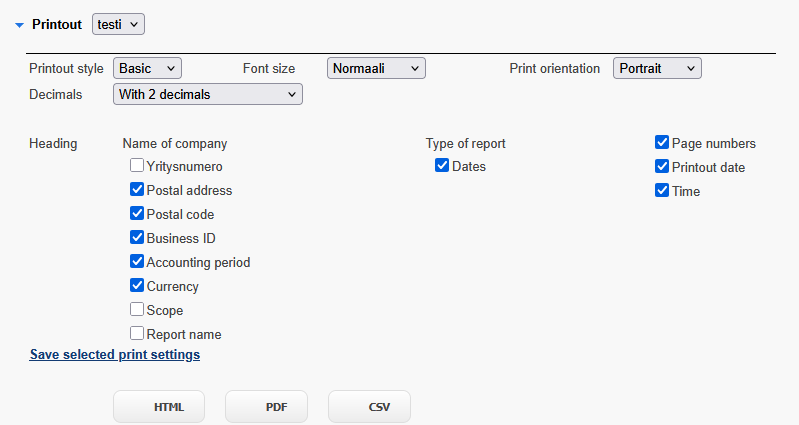Check the Report name checkbox

tap(137, 333)
